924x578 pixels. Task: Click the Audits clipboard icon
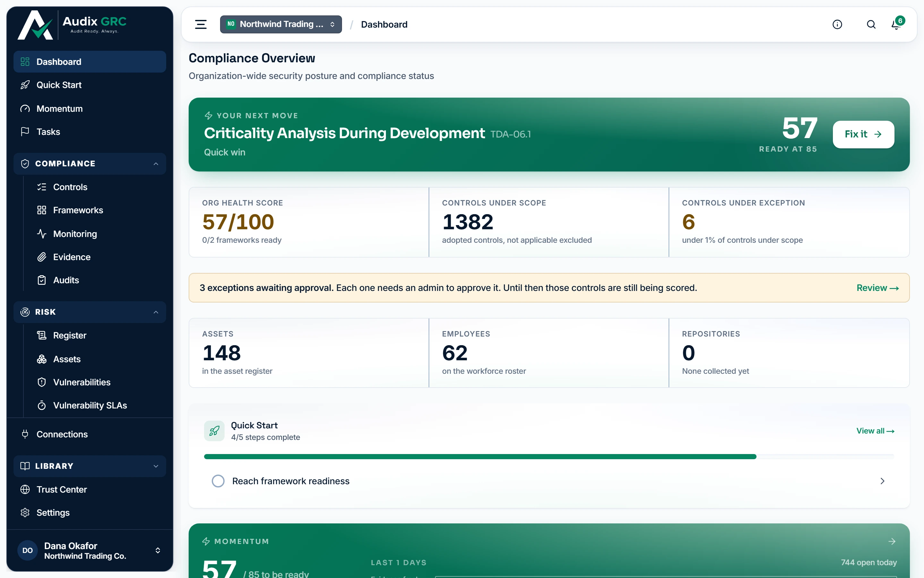tap(42, 280)
